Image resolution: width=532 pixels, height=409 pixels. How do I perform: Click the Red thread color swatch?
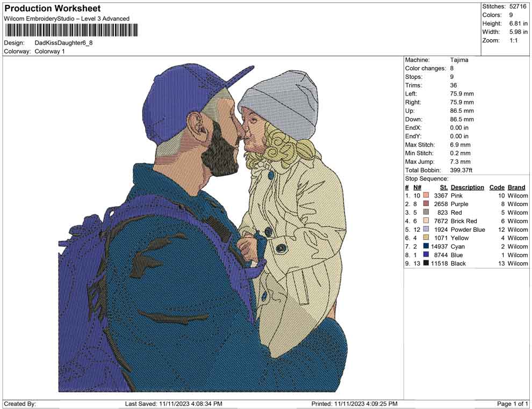(x=426, y=212)
